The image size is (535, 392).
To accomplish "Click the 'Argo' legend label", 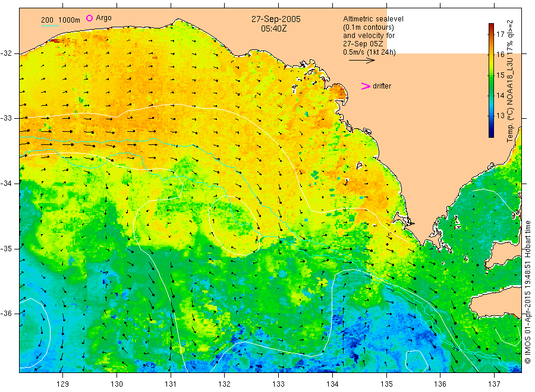I will point(103,18).
